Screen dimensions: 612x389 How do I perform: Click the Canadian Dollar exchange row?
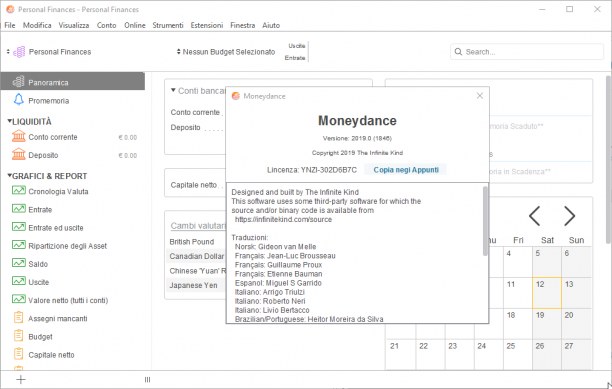196,256
